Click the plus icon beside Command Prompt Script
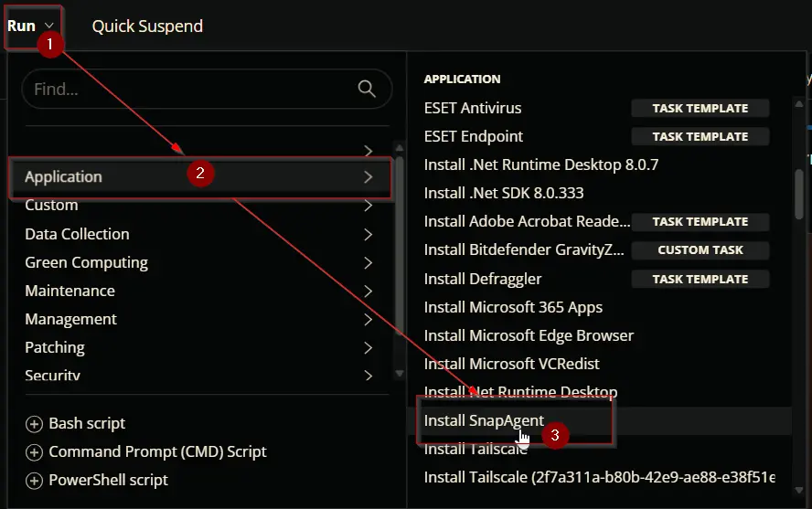812x509 pixels. [34, 452]
